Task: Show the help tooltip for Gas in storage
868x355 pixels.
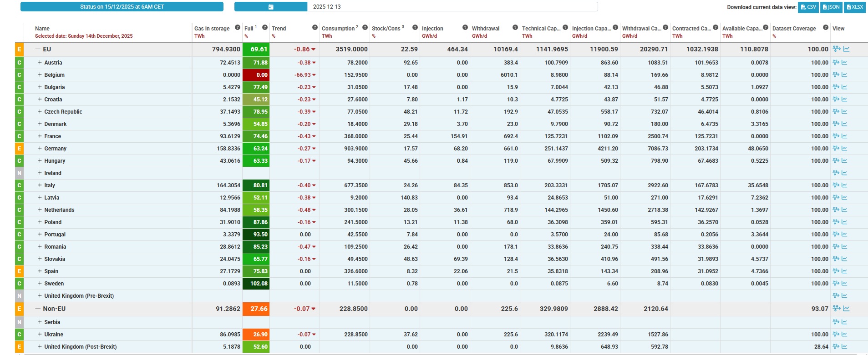Action: coord(237,27)
